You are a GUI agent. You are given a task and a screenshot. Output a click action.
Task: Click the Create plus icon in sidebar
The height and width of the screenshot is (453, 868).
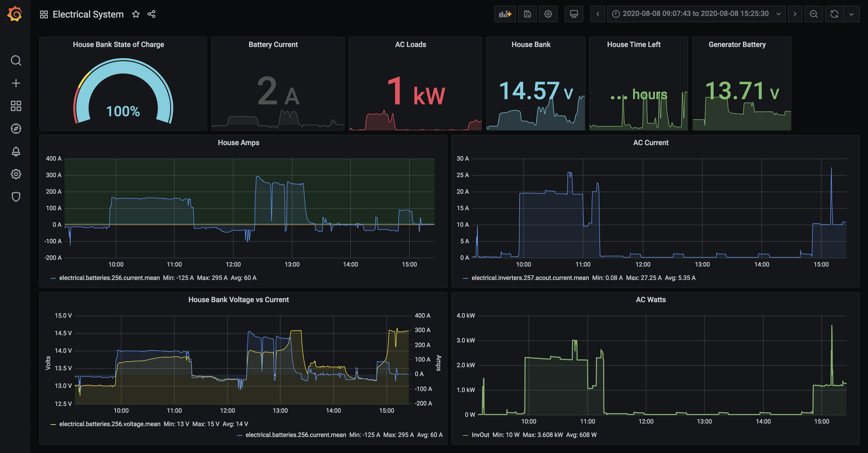point(16,83)
